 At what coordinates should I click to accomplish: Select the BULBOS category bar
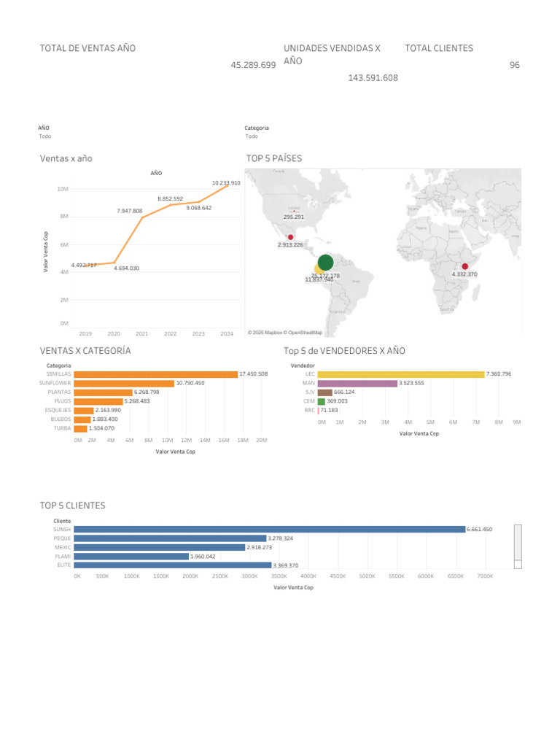point(82,419)
